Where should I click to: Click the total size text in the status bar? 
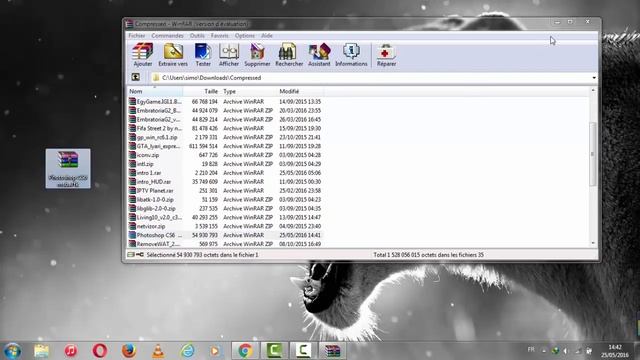pos(429,255)
